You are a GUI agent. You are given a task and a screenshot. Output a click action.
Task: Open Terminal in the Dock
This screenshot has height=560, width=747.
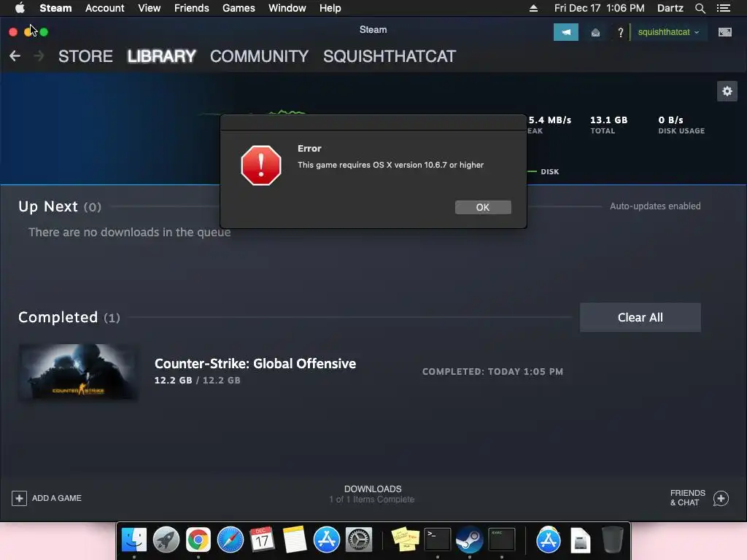438,540
